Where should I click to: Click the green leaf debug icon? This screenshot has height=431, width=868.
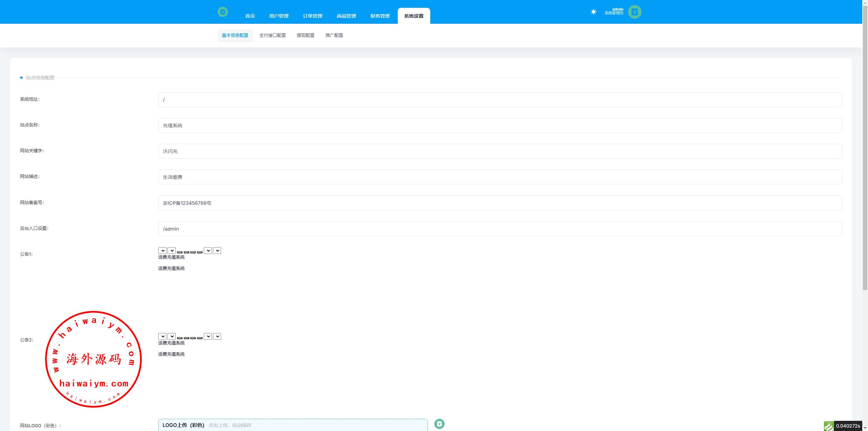click(x=829, y=426)
